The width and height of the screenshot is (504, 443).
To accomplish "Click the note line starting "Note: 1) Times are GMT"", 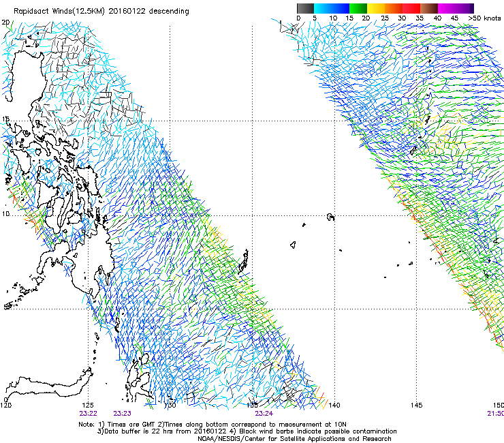I will (212, 425).
